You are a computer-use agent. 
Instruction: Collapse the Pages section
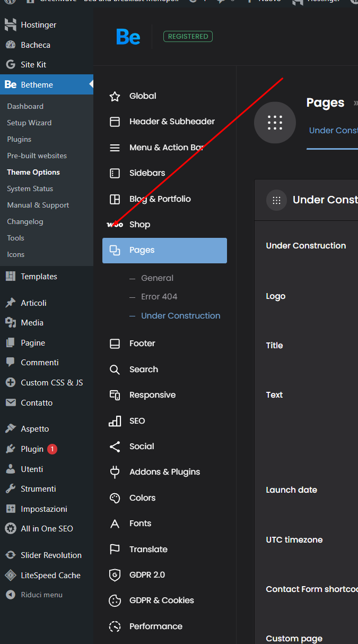click(x=164, y=251)
